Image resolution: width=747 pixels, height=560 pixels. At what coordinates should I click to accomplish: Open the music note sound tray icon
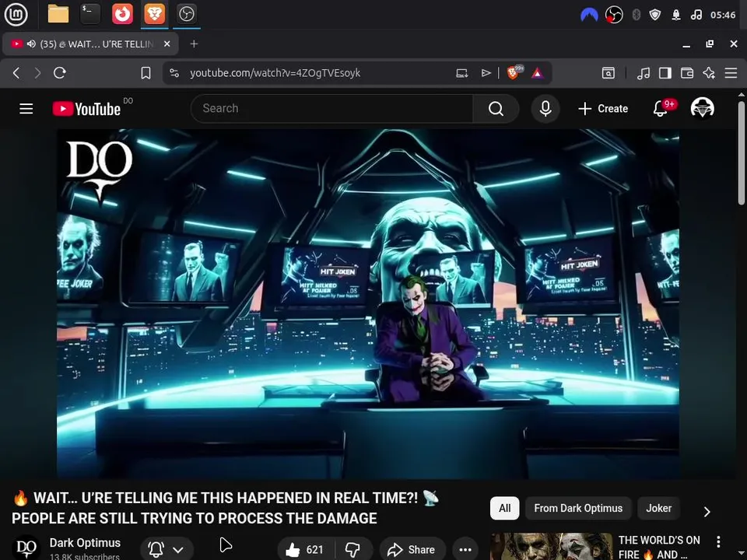tap(696, 15)
